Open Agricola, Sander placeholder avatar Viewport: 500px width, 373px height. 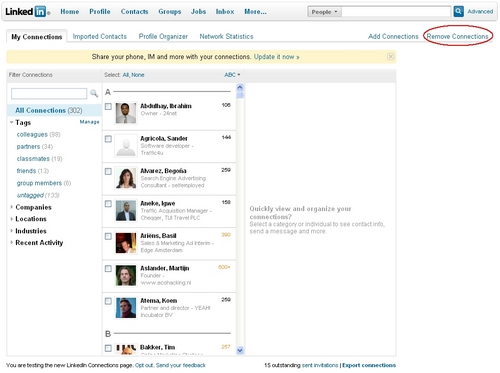(x=126, y=146)
